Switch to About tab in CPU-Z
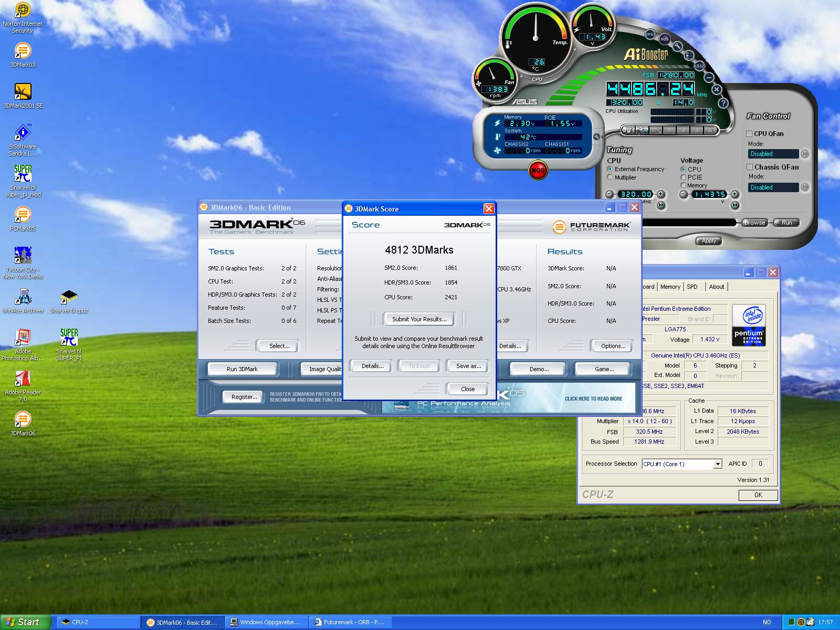Image resolution: width=840 pixels, height=630 pixels. point(717,287)
